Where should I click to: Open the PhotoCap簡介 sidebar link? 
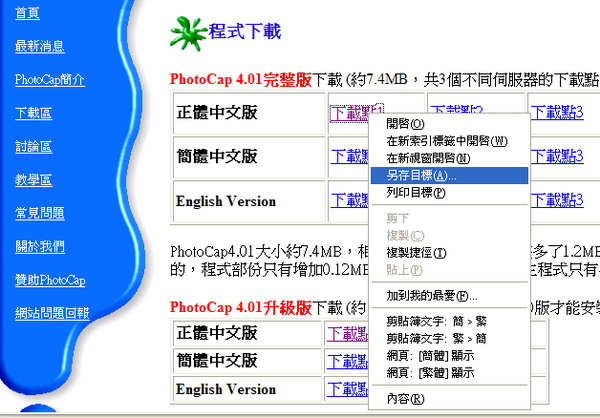point(49,79)
